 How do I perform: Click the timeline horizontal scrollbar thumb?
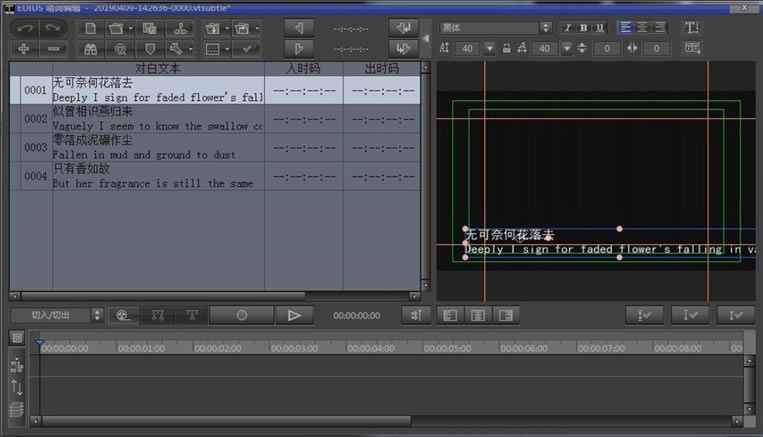(x=227, y=421)
